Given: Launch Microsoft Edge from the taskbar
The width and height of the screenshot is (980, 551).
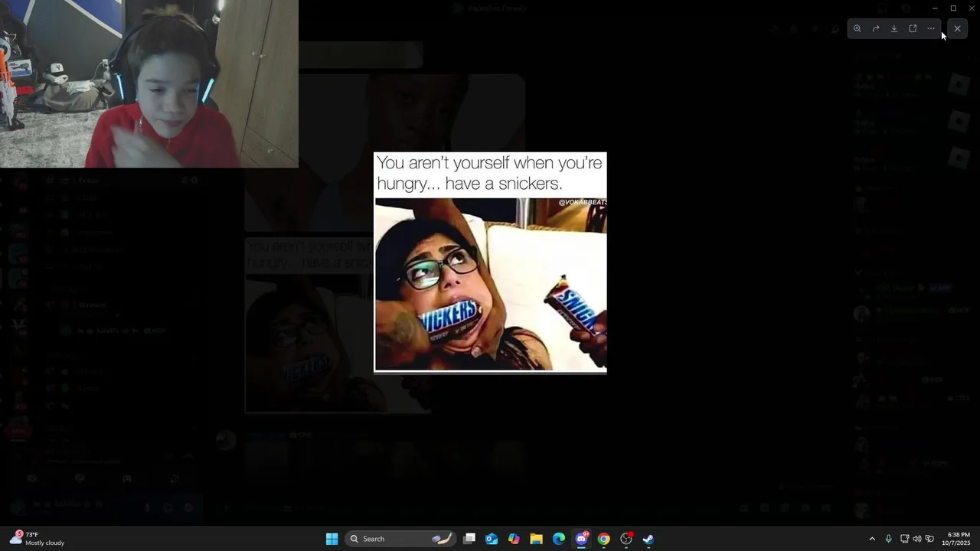Looking at the screenshot, I should pos(559,539).
